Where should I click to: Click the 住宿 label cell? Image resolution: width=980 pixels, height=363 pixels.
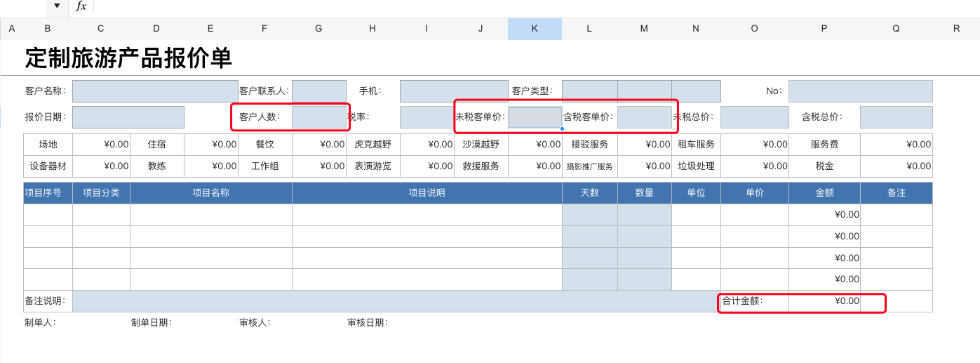tap(157, 145)
